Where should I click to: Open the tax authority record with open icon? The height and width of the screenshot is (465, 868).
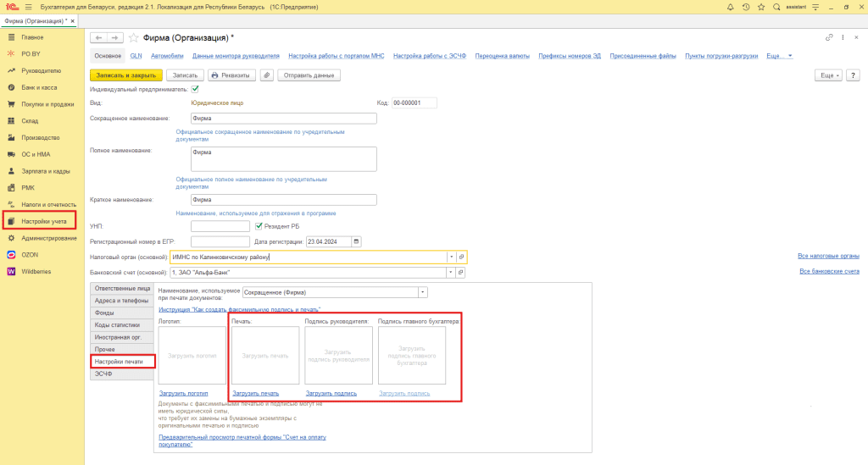pos(461,256)
